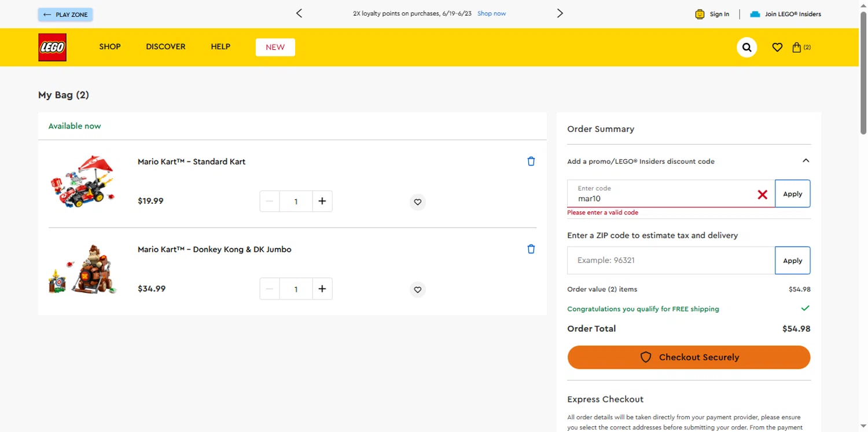Decrease Donkey Kong set quantity with minus

point(270,289)
